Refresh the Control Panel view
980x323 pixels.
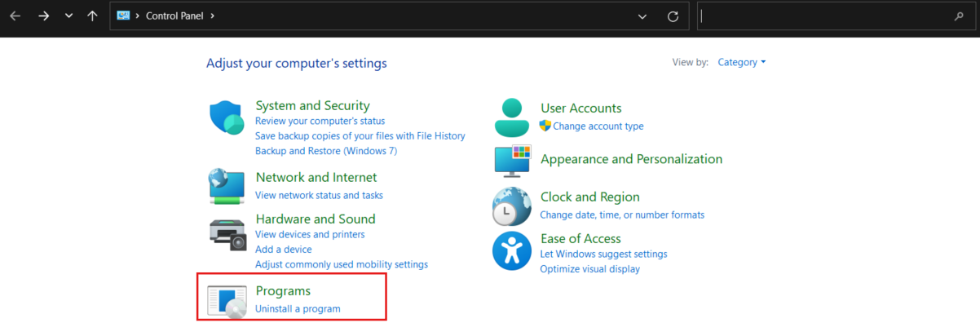click(x=673, y=16)
